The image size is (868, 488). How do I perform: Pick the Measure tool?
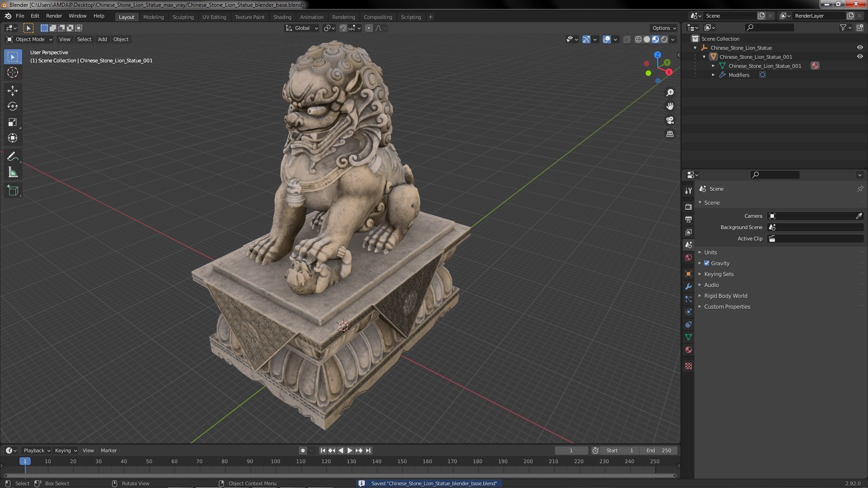coord(13,173)
